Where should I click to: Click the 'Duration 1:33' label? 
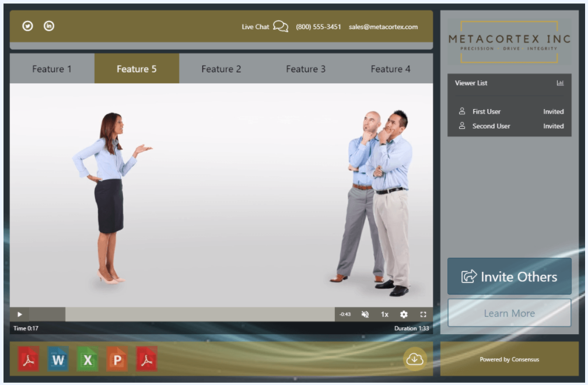click(x=411, y=328)
